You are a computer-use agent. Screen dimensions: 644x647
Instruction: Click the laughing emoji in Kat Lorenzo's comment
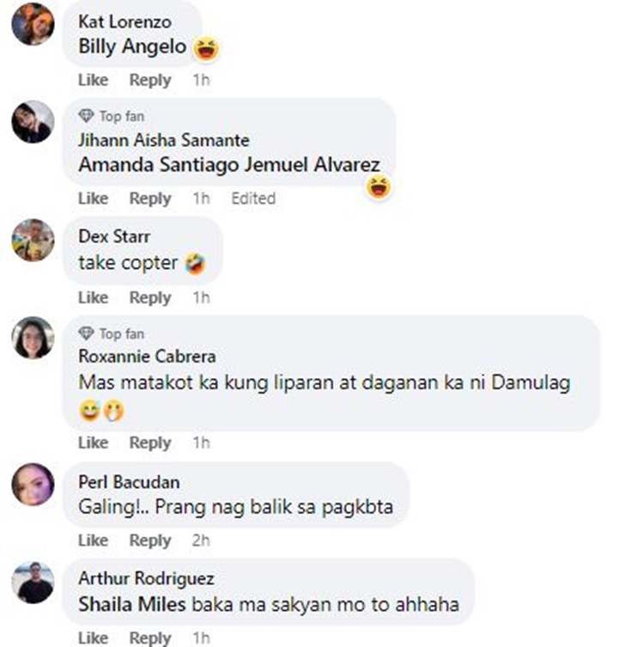click(x=207, y=48)
